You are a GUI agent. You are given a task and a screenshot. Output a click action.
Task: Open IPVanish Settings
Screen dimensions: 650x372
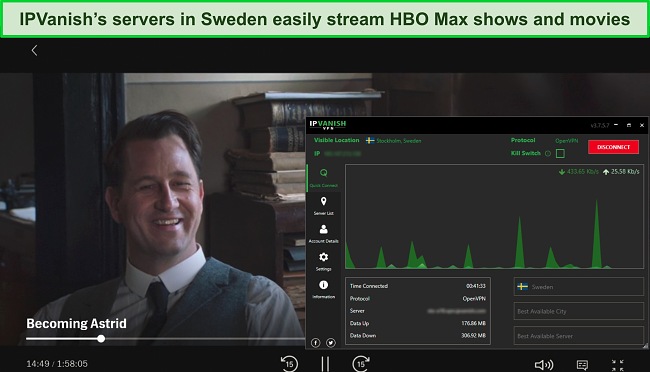point(323,261)
